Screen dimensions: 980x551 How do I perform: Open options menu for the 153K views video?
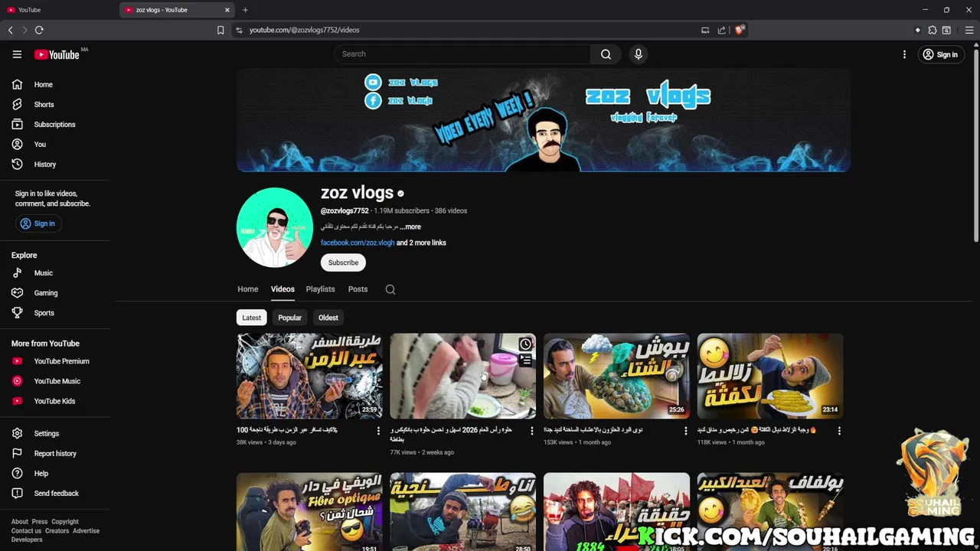tap(686, 431)
